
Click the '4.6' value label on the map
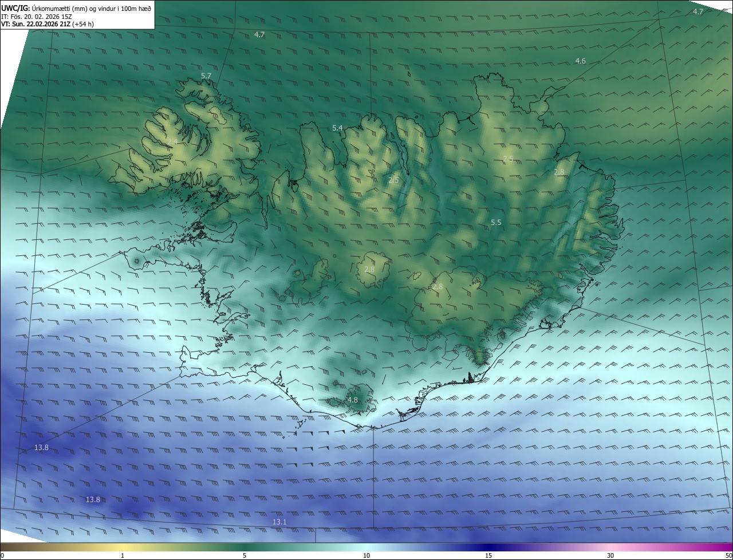pos(580,61)
